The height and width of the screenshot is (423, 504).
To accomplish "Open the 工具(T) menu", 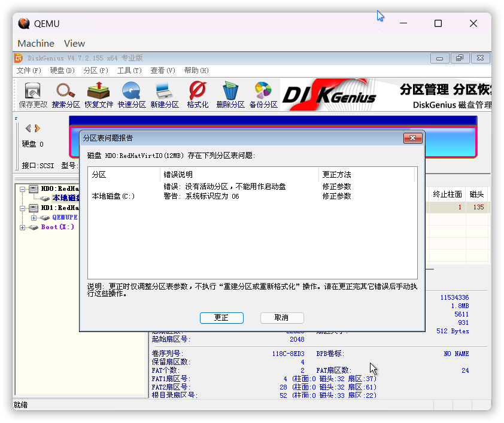I will 129,71.
